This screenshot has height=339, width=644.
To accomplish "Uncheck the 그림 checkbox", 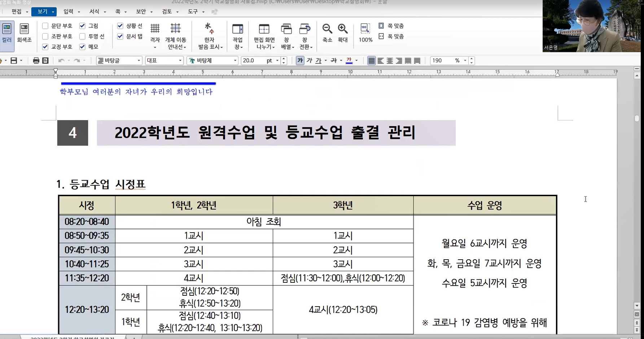I will [82, 26].
